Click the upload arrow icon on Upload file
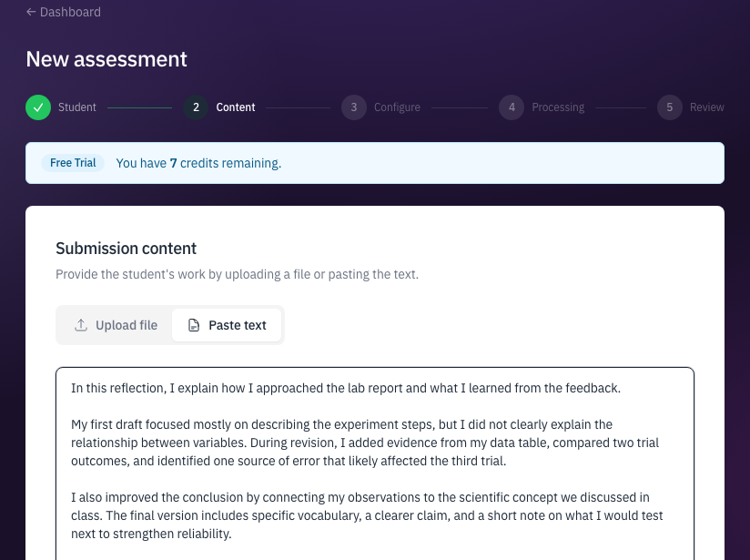Image resolution: width=750 pixels, height=560 pixels. tap(81, 324)
